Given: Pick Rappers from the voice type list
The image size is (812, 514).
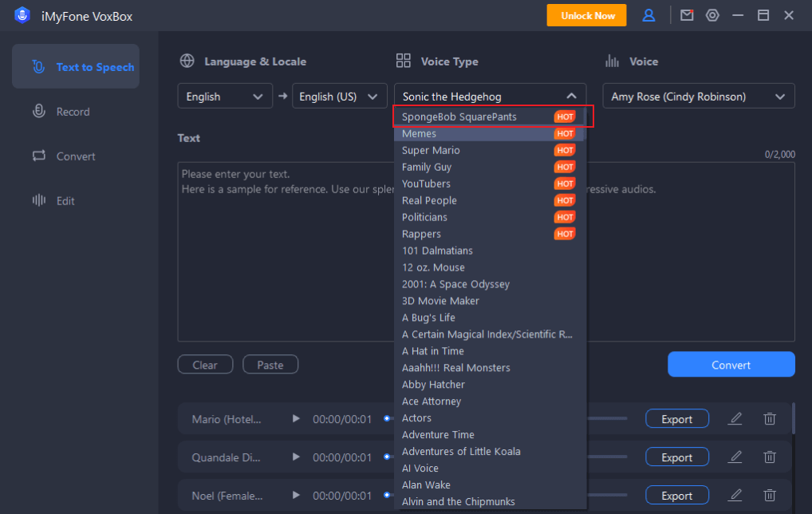Looking at the screenshot, I should [x=489, y=234].
